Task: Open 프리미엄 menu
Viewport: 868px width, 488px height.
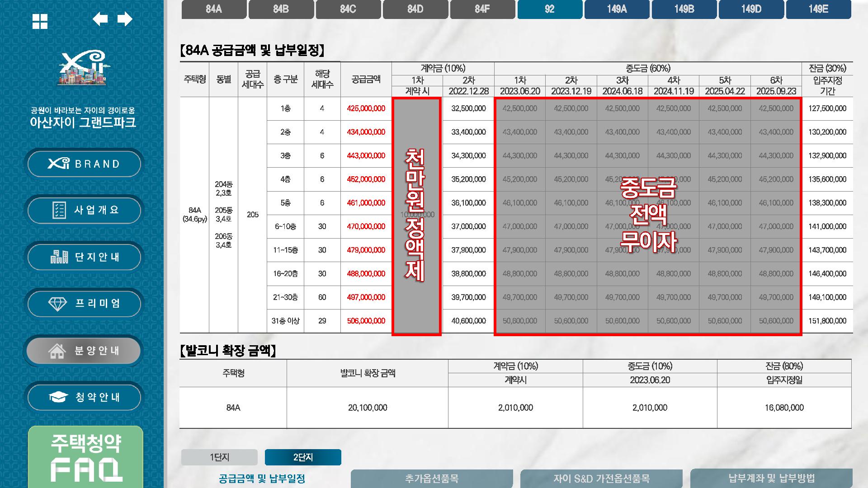Action: (x=84, y=304)
